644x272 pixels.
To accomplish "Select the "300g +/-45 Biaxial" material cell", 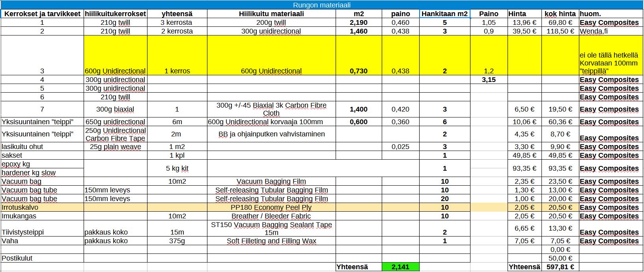I will pos(271,109).
